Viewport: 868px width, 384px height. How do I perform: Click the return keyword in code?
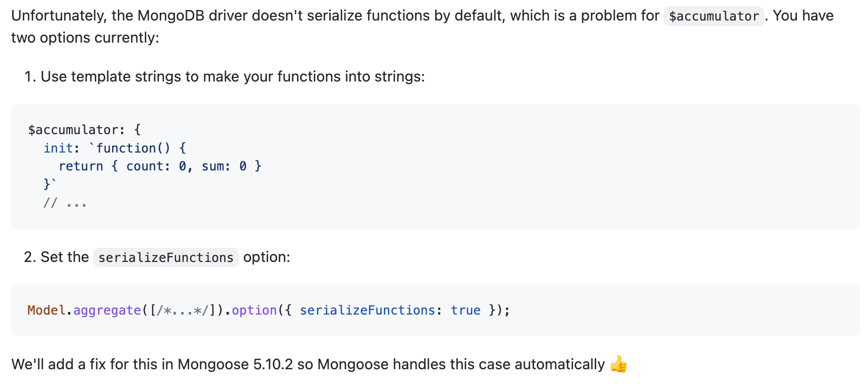(x=81, y=166)
